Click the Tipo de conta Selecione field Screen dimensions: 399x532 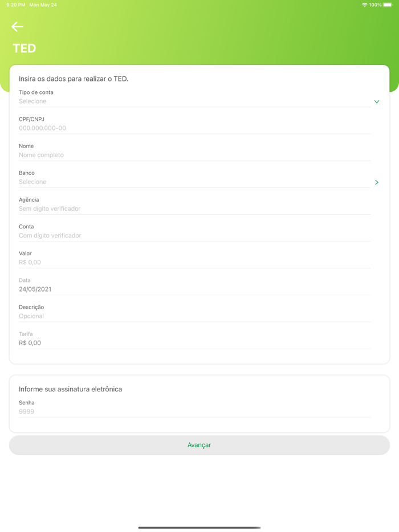[194, 101]
